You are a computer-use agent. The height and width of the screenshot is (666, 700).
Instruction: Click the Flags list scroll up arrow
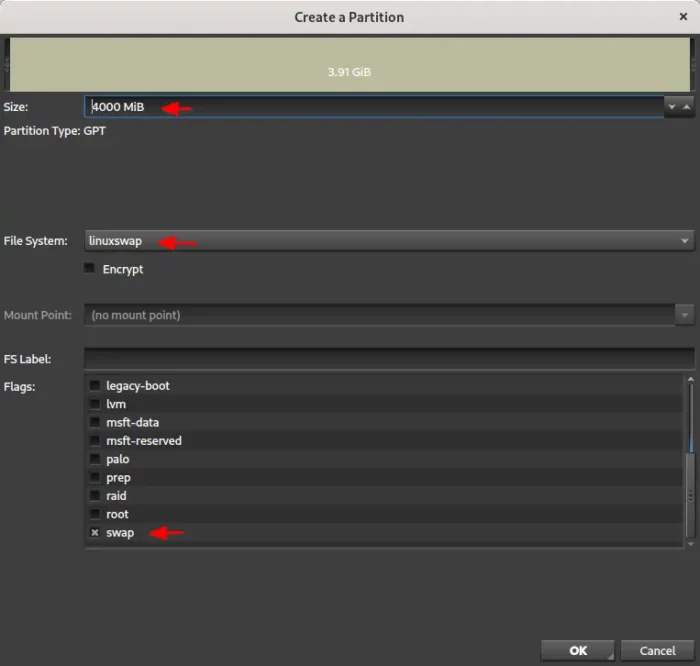[x=691, y=379]
